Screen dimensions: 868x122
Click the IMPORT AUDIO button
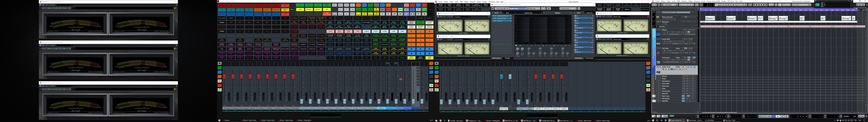[441, 5]
